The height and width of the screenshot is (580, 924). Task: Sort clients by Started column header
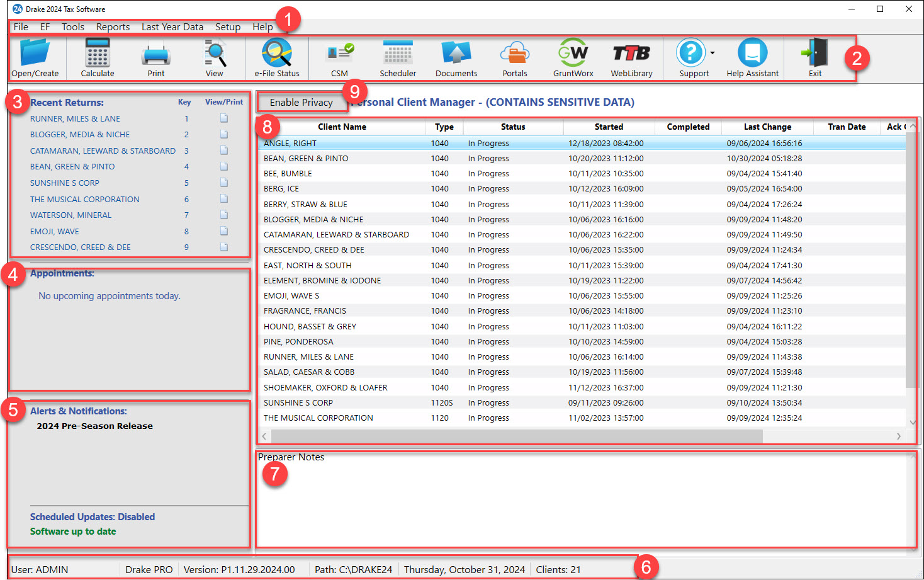pos(609,127)
